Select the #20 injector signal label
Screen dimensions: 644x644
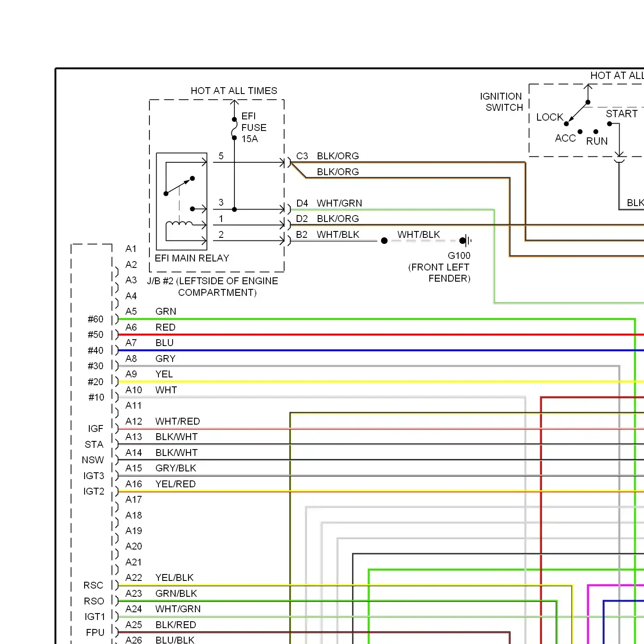point(95,382)
